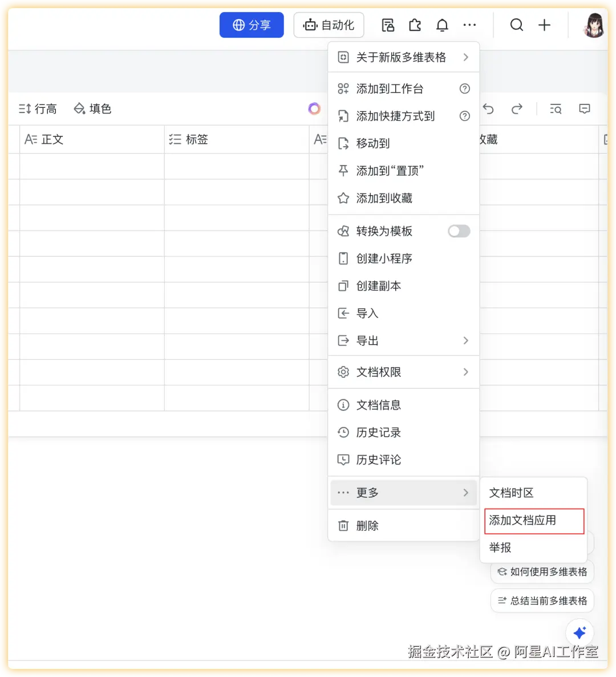Image resolution: width=616 pixels, height=677 pixels.
Task: Click the colorful AI ring icon in toolbar
Action: tap(314, 109)
